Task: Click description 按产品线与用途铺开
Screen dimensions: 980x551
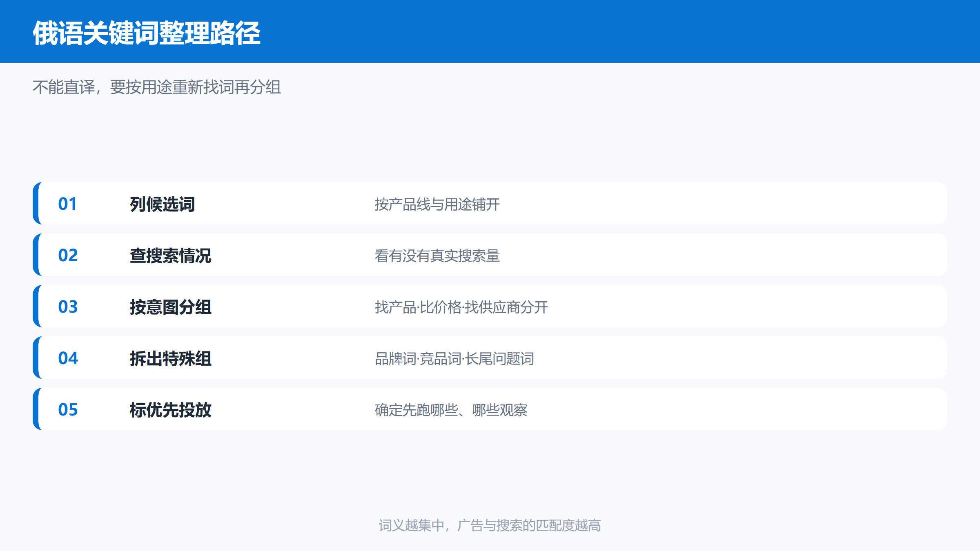Action: click(437, 204)
